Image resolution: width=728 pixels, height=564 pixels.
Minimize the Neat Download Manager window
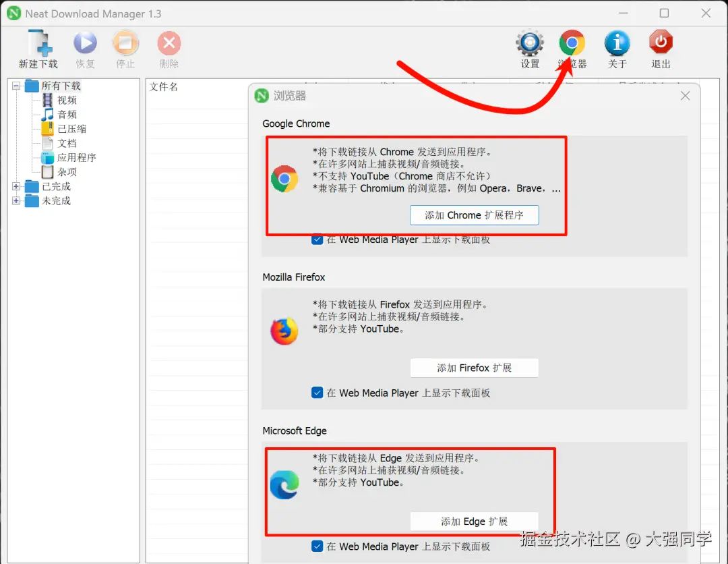[623, 13]
